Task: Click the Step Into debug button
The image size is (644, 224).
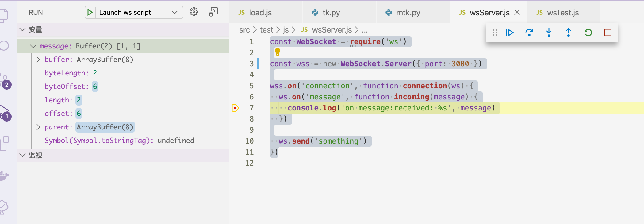Action: (x=549, y=33)
